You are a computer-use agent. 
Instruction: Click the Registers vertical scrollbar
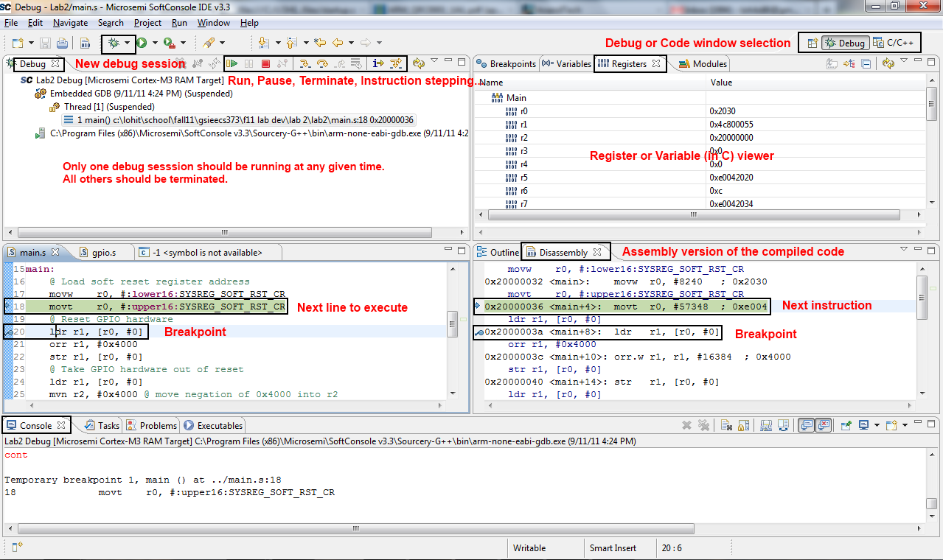pyautogui.click(x=932, y=147)
